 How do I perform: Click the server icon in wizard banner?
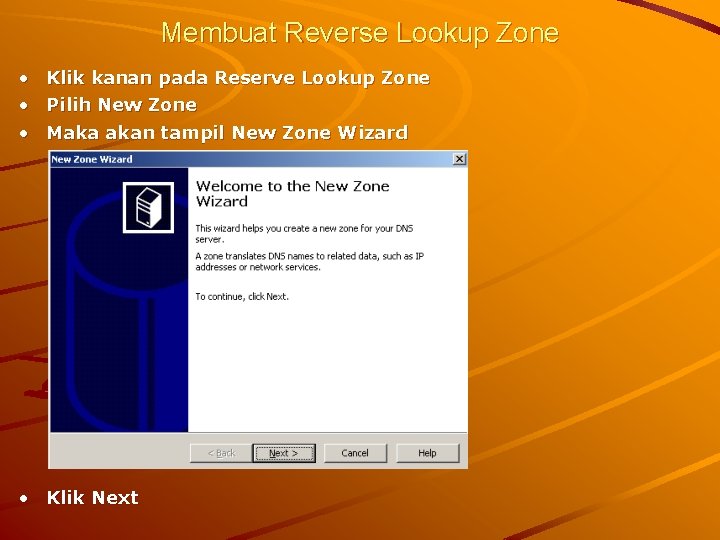[148, 208]
